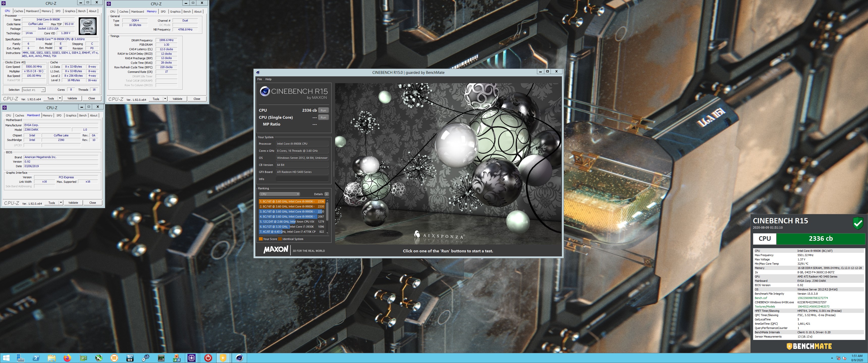Click the green BenchMate verification checkmark shield
The width and height of the screenshot is (868, 363).
pyautogui.click(x=858, y=223)
